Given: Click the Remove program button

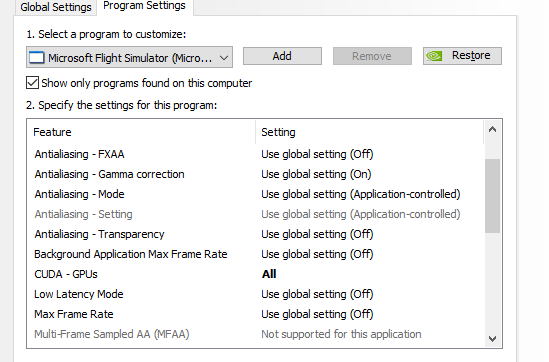Looking at the screenshot, I should click(x=372, y=56).
